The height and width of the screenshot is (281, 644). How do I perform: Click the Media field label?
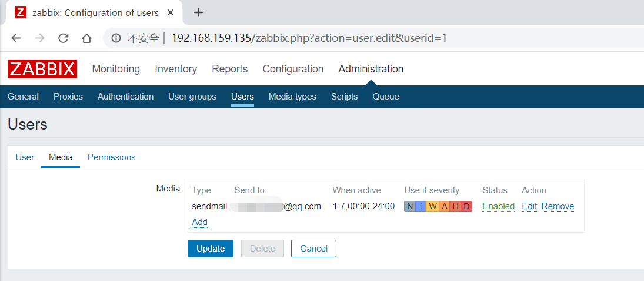[168, 189]
